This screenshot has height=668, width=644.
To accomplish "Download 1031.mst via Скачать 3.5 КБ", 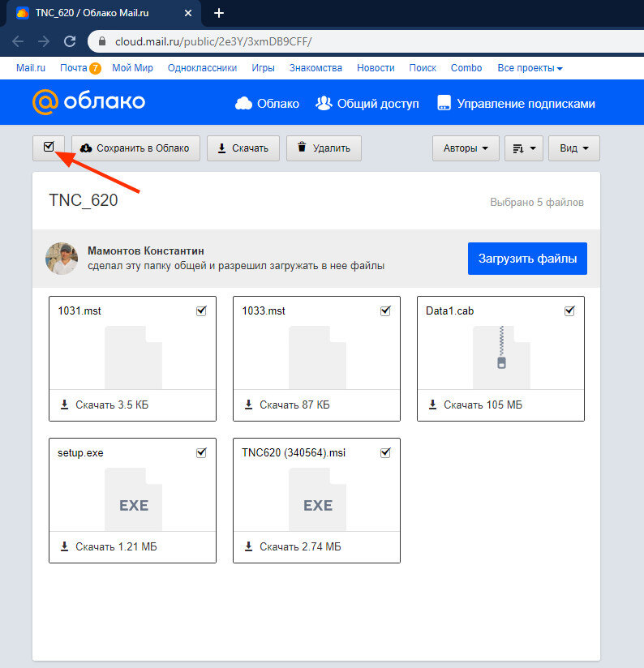I will click(x=105, y=405).
